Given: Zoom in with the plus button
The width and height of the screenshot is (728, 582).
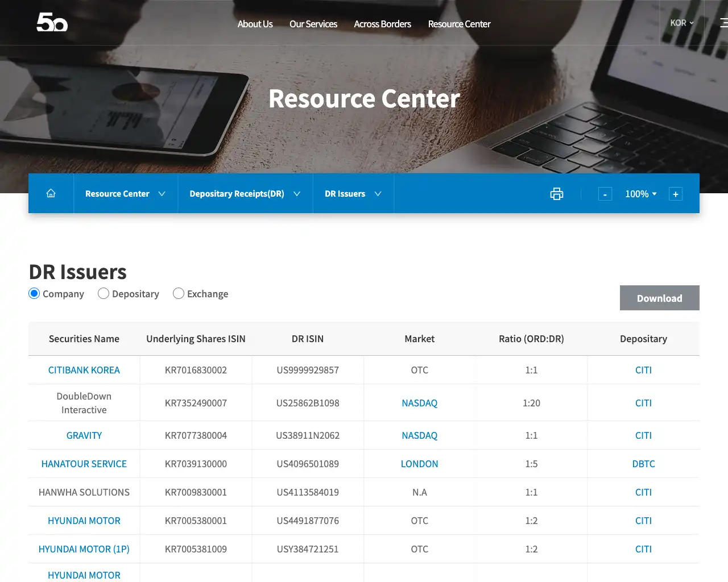Looking at the screenshot, I should click(675, 194).
